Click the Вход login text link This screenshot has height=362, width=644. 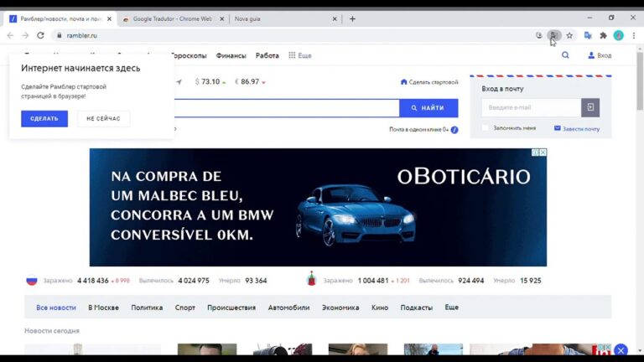pos(604,56)
